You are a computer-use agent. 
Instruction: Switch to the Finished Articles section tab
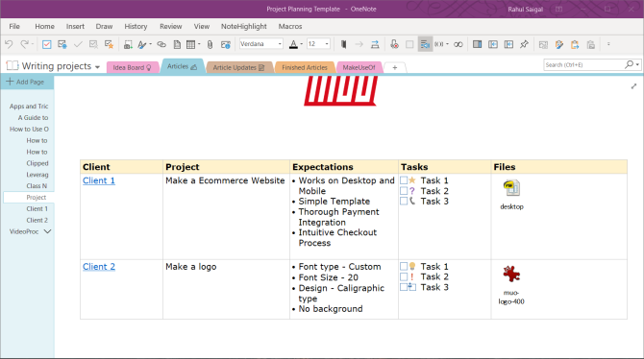click(305, 67)
